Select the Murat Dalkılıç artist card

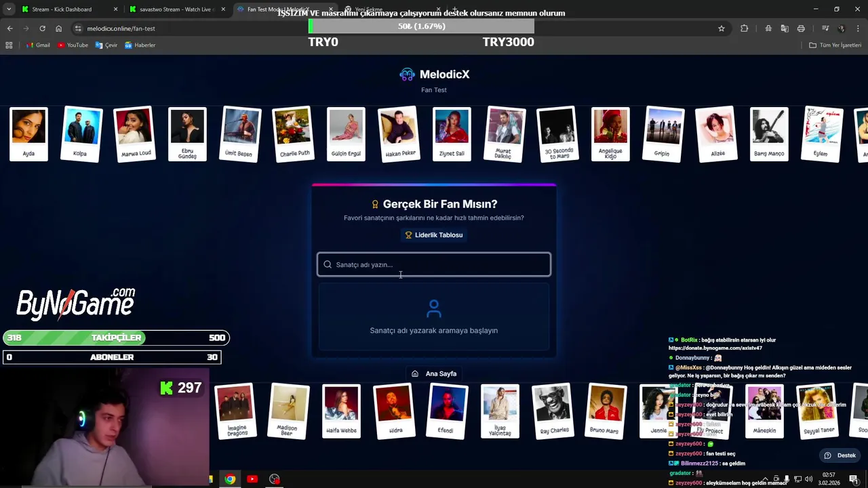pyautogui.click(x=505, y=134)
